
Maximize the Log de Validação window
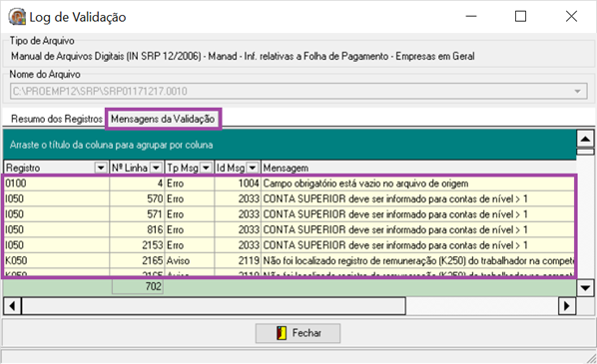tap(520, 16)
